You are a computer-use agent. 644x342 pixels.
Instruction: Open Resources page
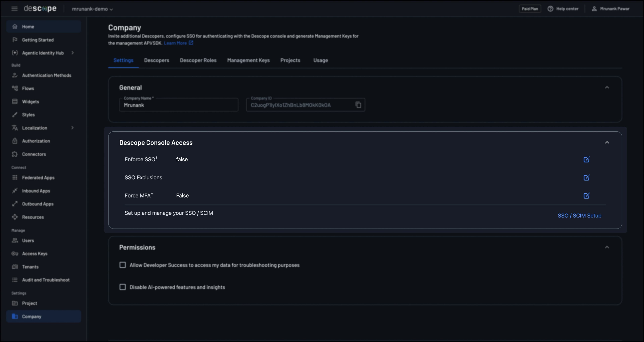(x=43, y=217)
